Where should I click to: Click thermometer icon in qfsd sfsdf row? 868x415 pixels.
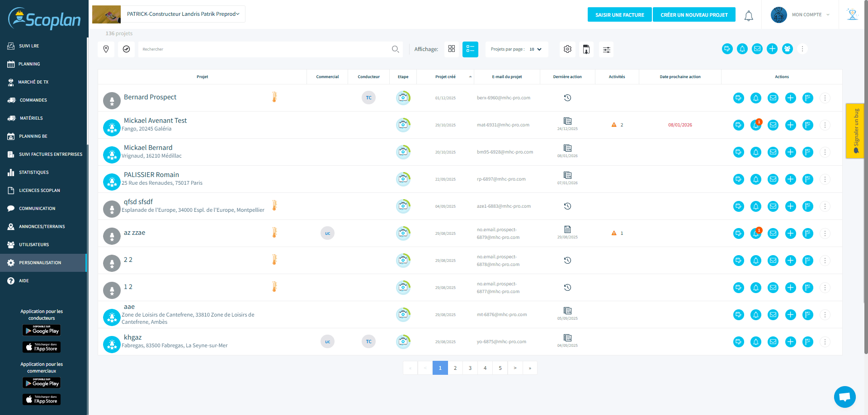tap(274, 205)
